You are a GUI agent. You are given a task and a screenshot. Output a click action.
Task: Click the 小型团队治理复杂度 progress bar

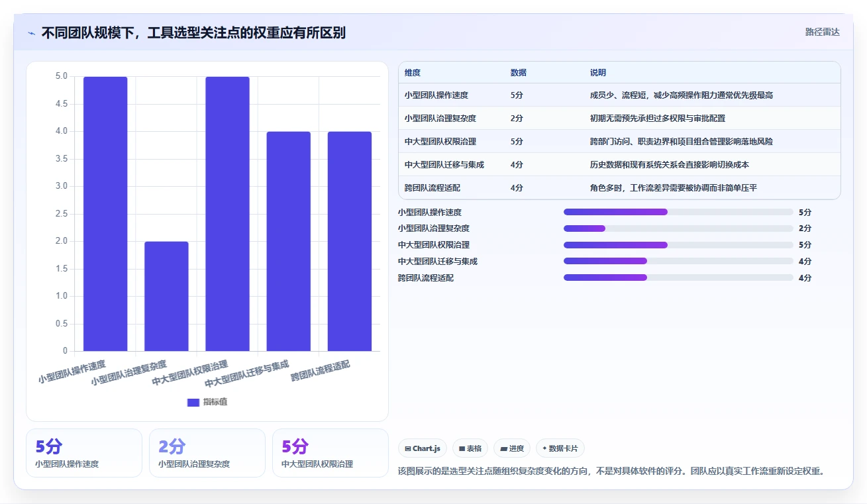coord(678,228)
